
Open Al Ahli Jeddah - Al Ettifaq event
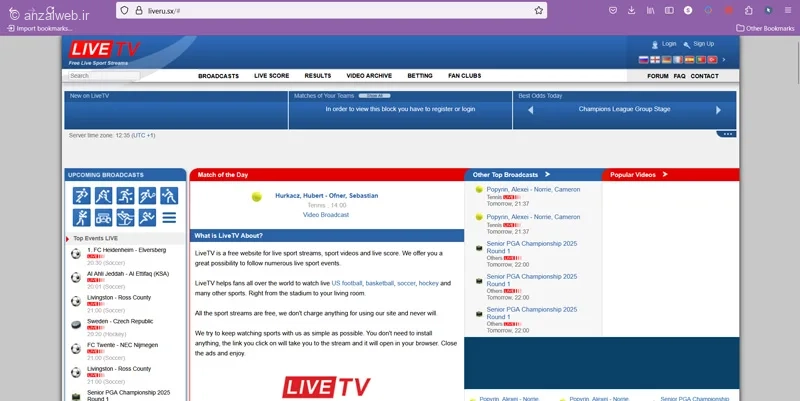tap(128, 274)
